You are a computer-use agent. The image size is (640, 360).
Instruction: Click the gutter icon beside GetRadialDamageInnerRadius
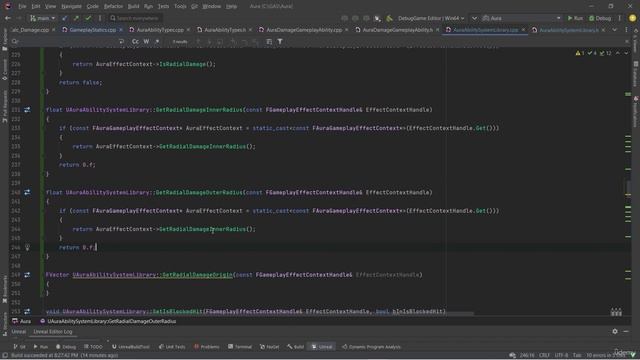(x=27, y=110)
